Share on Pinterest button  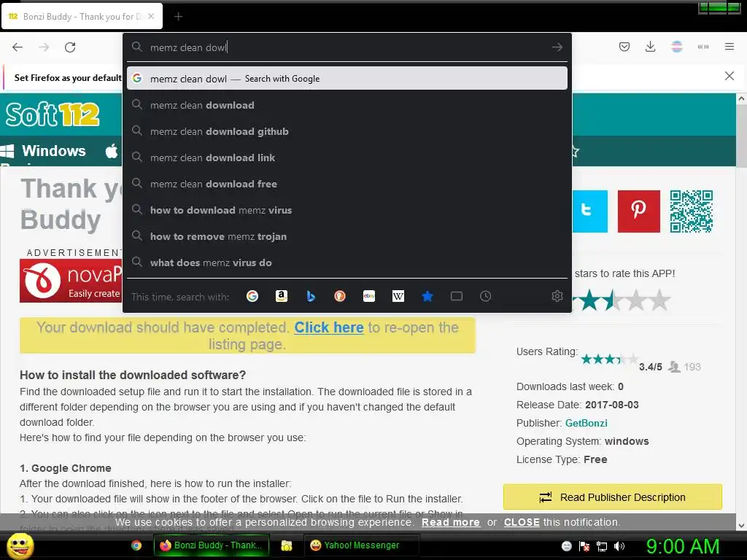(639, 211)
